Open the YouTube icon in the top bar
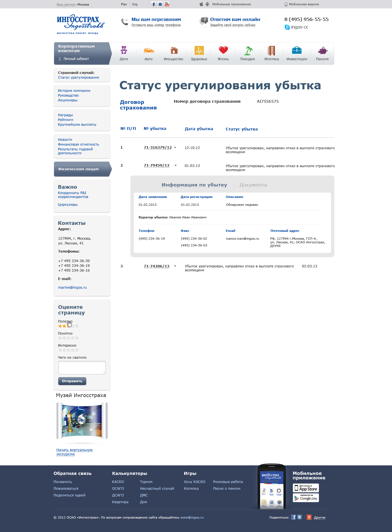 click(x=167, y=4)
